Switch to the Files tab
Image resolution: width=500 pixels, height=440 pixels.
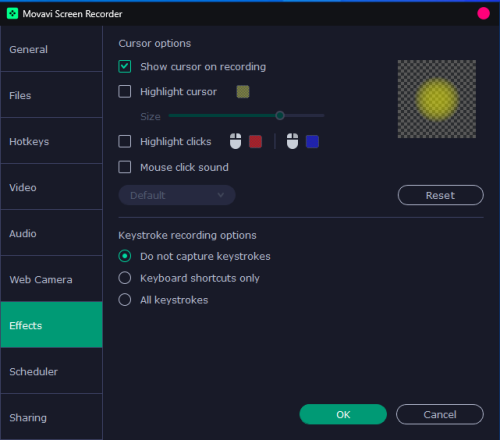[x=51, y=95]
